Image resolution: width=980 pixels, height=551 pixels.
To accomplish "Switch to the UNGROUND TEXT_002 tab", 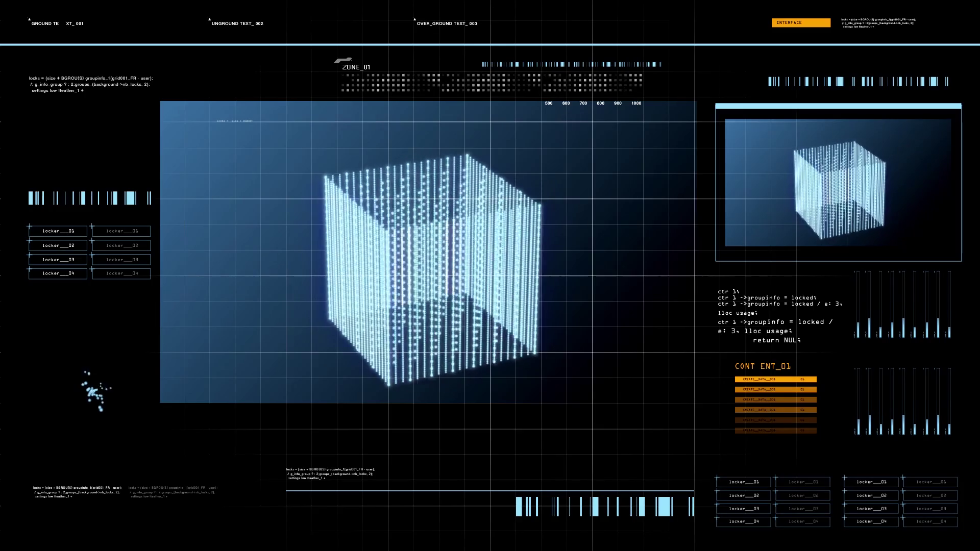I will 237,23.
